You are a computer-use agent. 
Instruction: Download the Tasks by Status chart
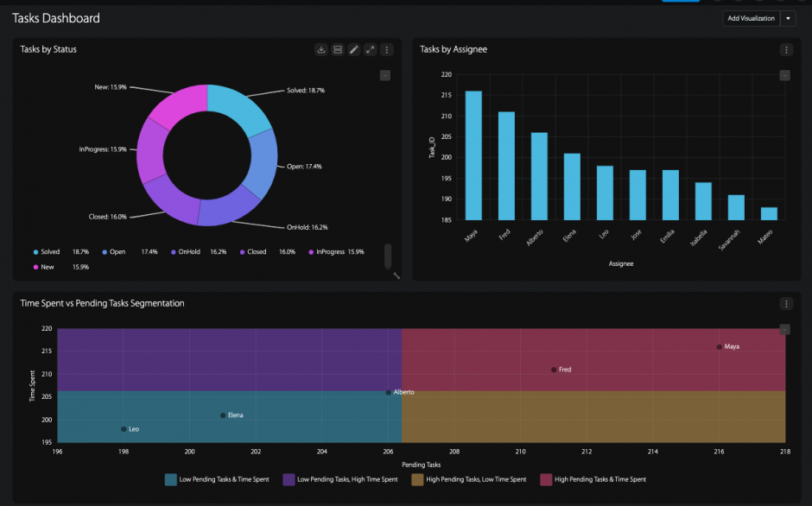[x=320, y=49]
